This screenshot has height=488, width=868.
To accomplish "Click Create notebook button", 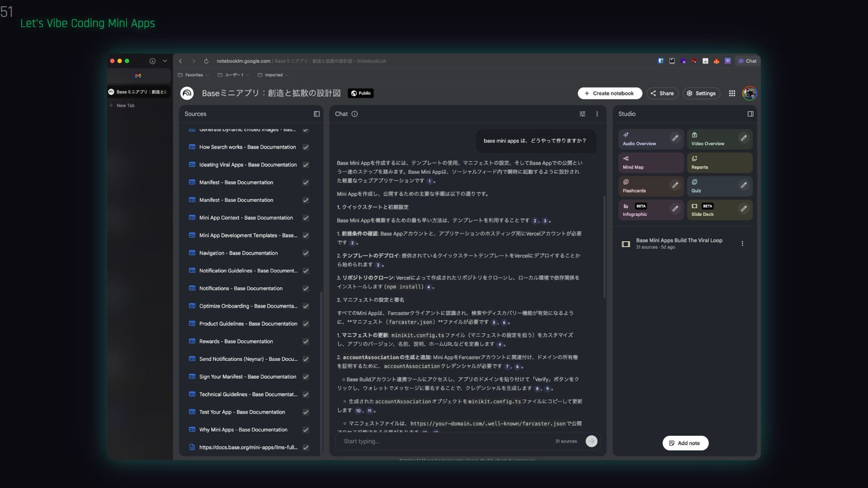I will coord(609,93).
